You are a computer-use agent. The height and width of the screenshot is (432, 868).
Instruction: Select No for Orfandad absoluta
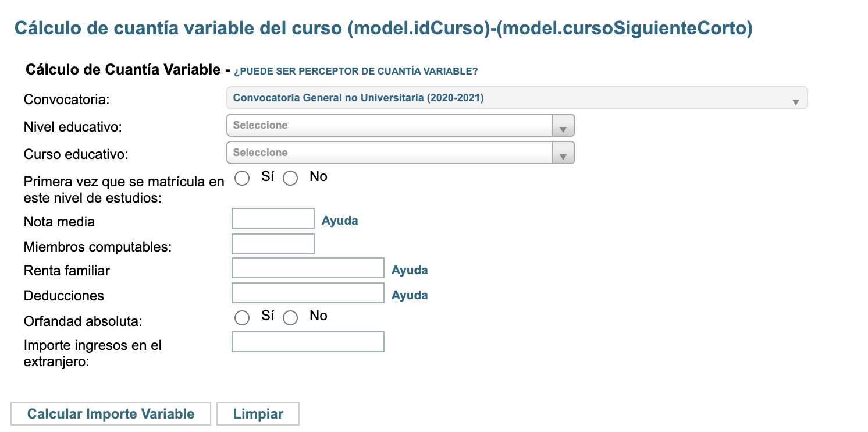pos(290,318)
